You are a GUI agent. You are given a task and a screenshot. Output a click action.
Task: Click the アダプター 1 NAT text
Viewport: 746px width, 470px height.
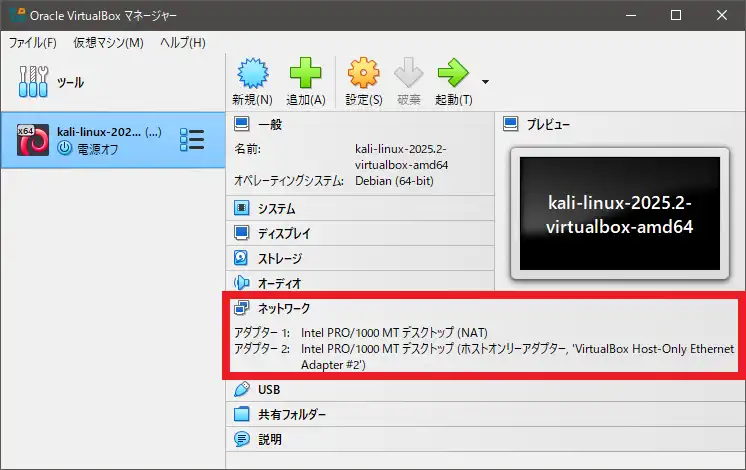tap(394, 333)
